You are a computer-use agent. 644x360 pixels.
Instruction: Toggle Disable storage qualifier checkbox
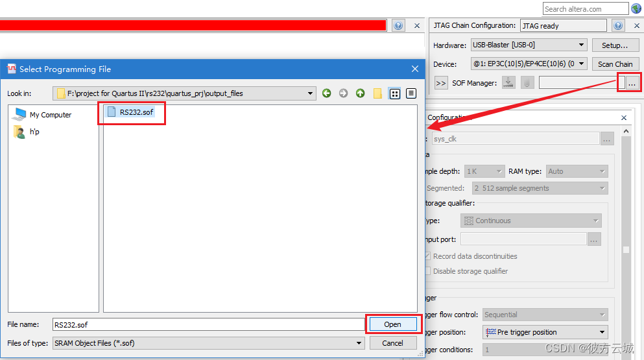coord(427,271)
